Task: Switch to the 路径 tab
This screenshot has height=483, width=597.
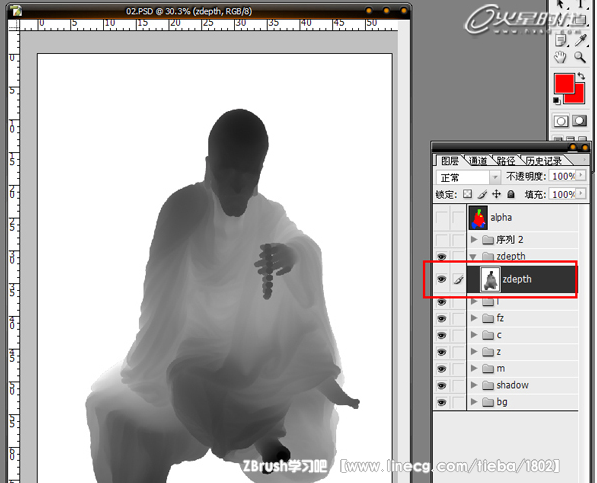Action: pyautogui.click(x=506, y=161)
